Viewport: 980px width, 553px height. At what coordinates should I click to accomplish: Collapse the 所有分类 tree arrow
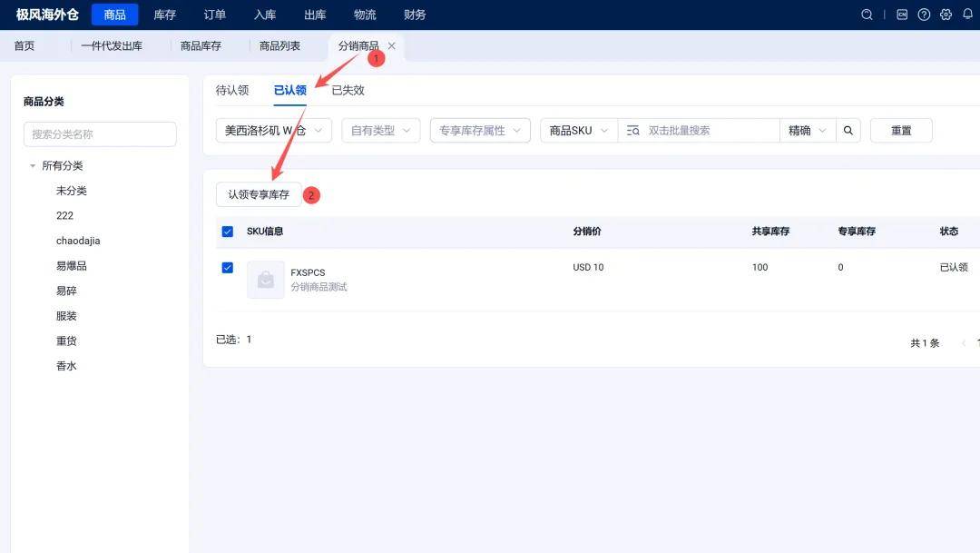coord(33,166)
